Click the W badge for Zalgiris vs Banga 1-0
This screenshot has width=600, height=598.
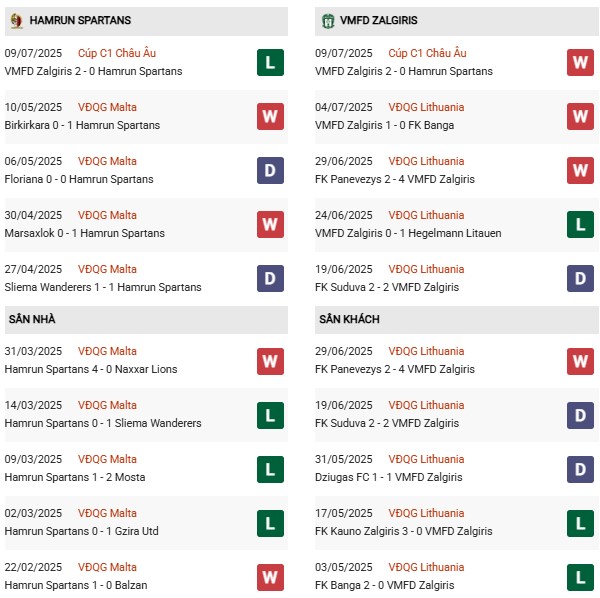click(581, 116)
